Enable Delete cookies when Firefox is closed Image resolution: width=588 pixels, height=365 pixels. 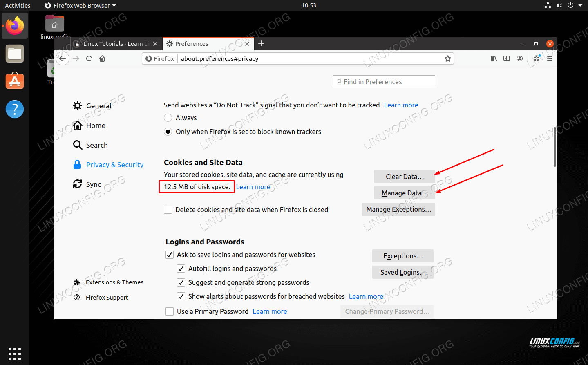pos(168,210)
